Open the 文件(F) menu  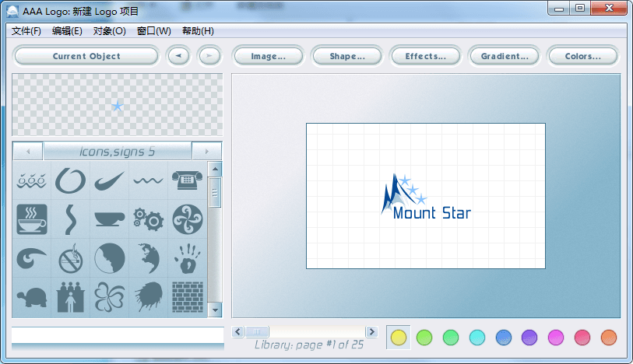click(x=26, y=31)
